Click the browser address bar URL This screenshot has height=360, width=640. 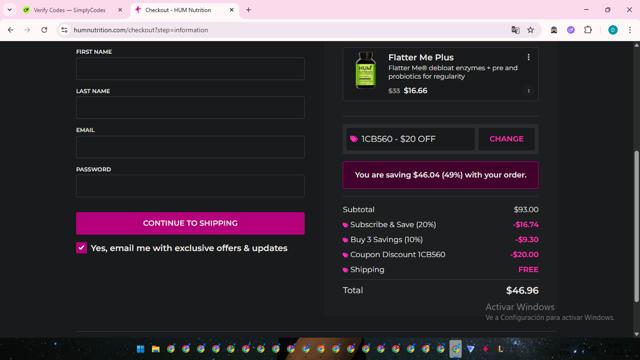click(x=141, y=30)
